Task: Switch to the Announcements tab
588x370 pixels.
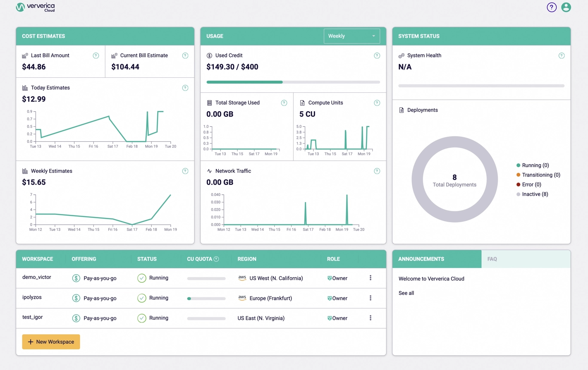Action: coord(437,259)
